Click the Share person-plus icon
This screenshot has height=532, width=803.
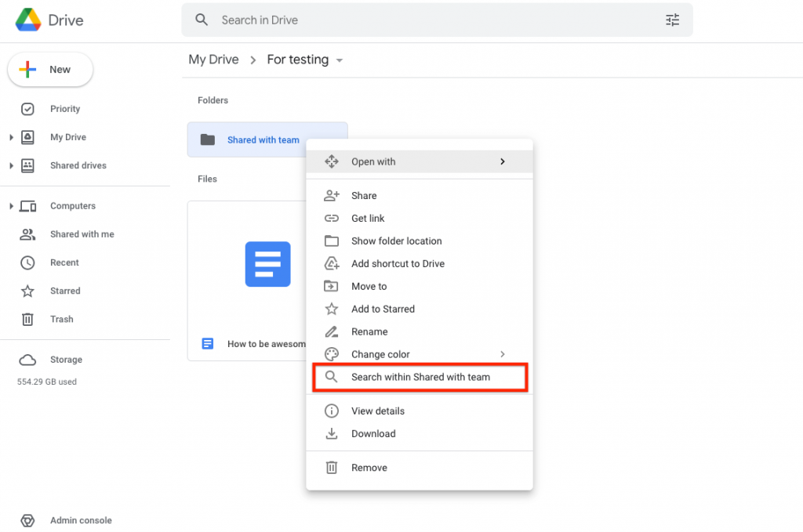[332, 195]
